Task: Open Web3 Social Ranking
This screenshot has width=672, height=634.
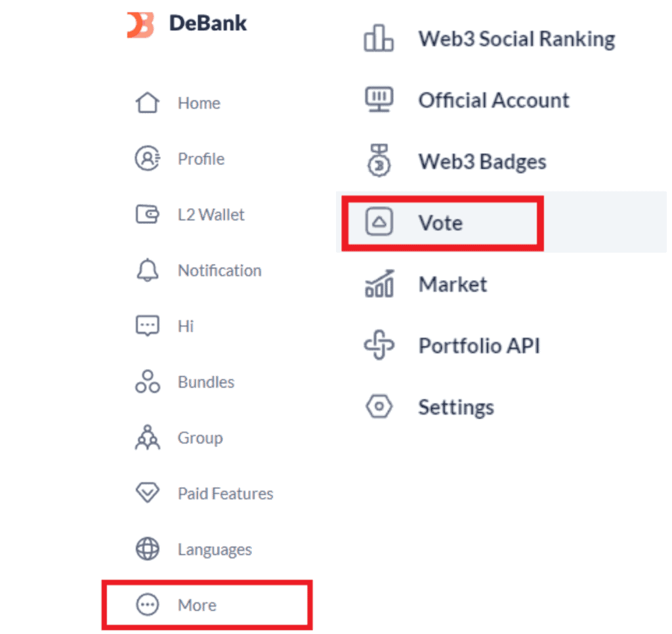Action: (516, 39)
